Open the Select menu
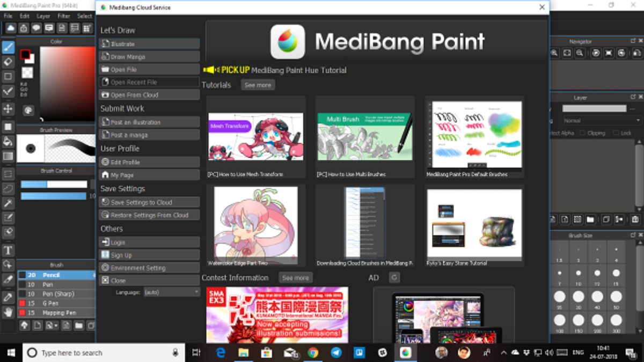Viewport: 644px width, 362px height. point(85,16)
